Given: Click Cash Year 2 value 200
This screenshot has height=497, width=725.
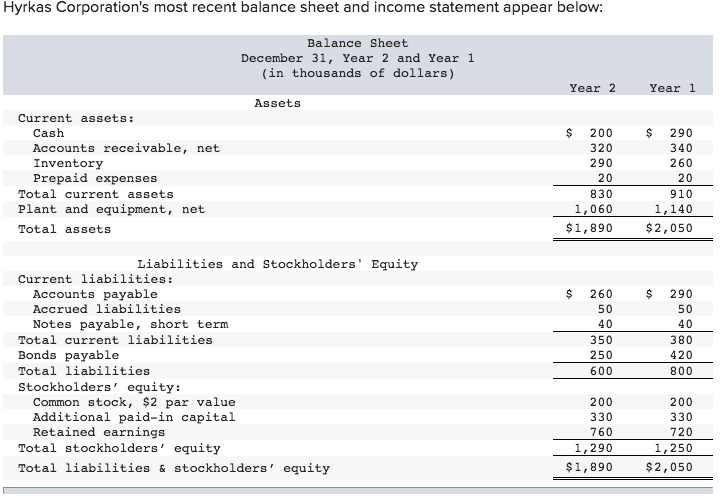Looking at the screenshot, I should point(601,133).
